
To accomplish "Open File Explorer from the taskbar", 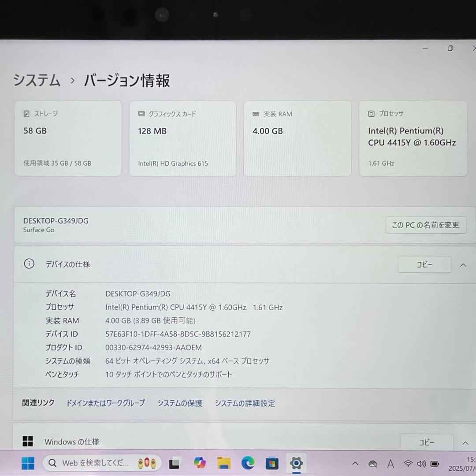I will [224, 463].
